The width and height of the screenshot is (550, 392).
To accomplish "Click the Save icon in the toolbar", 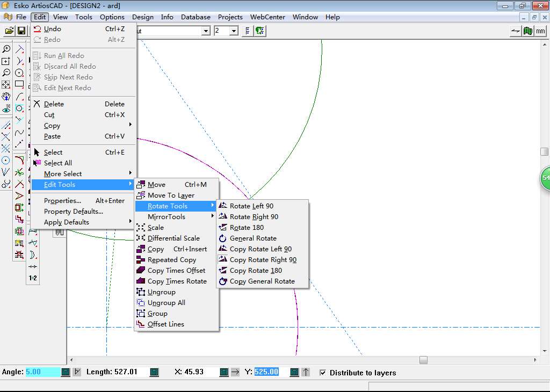I will (23, 31).
